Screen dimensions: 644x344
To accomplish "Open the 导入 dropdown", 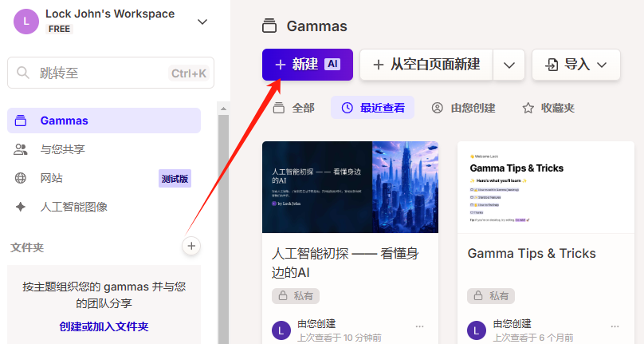I will pyautogui.click(x=575, y=65).
